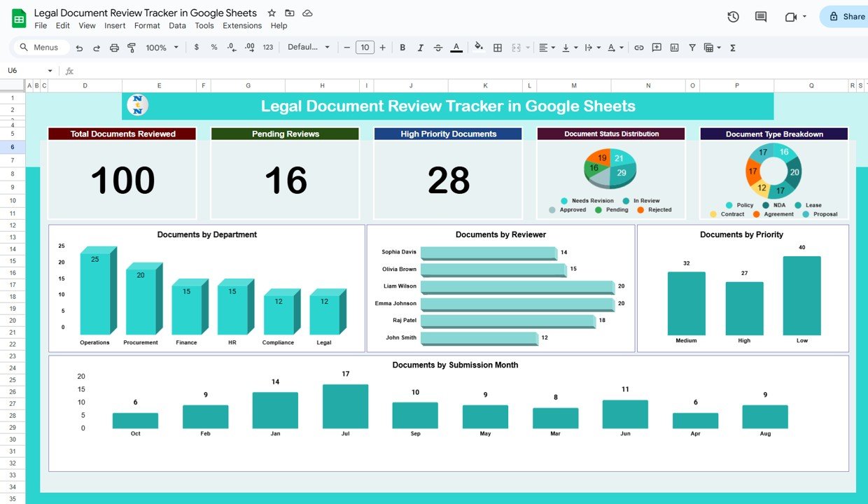Open the text color picker
This screenshot has height=504, width=868.
coord(456,48)
